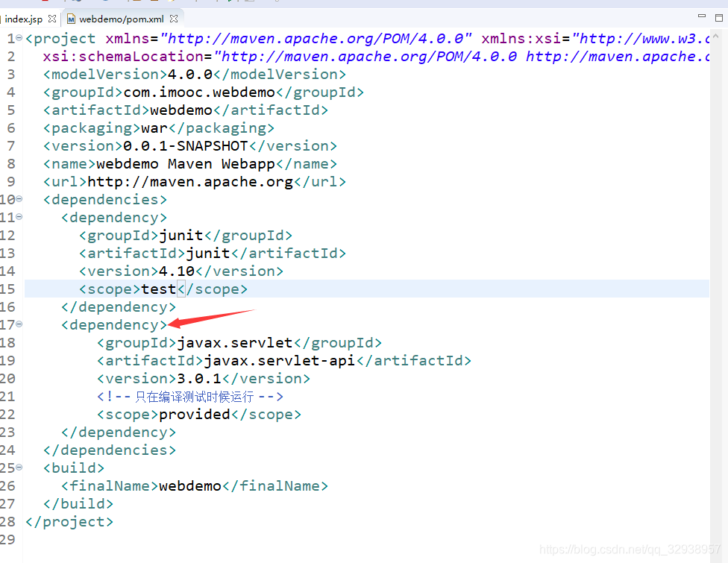This screenshot has width=728, height=563.
Task: Click the modelVersion value 4.0.0
Action: (x=190, y=75)
